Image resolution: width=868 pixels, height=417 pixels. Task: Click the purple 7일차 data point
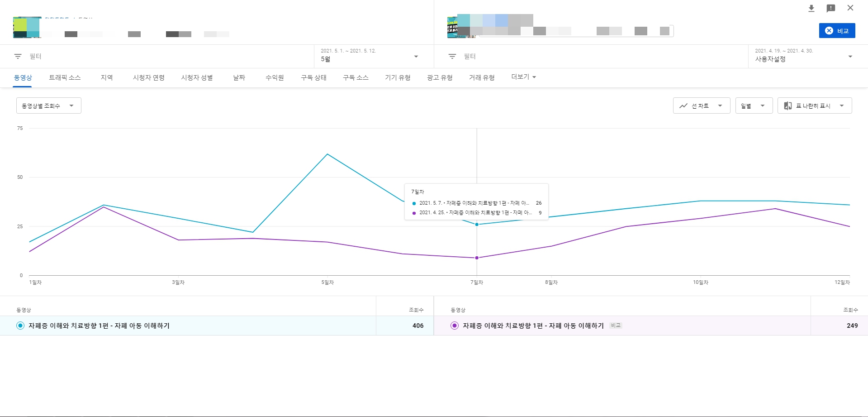point(477,258)
